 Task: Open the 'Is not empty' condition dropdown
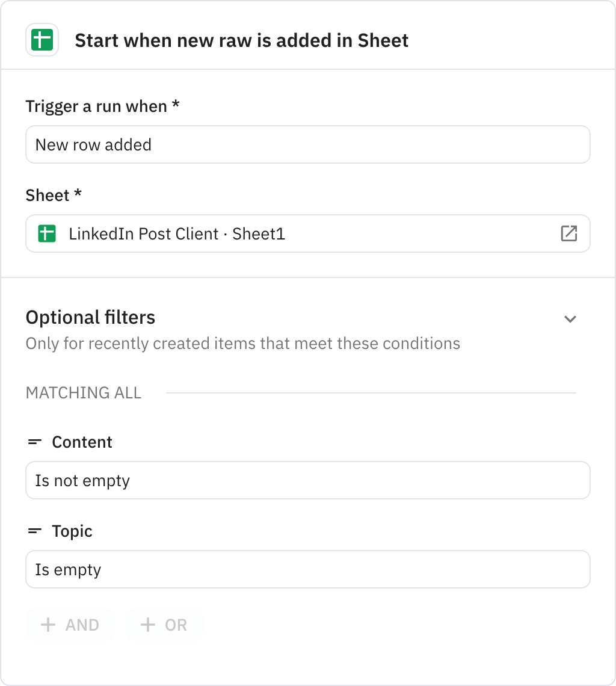click(x=308, y=480)
